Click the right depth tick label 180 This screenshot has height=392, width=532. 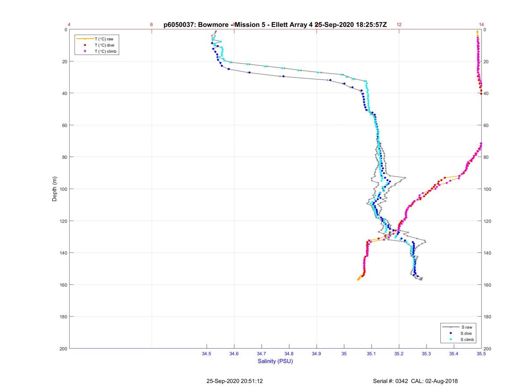click(x=488, y=317)
